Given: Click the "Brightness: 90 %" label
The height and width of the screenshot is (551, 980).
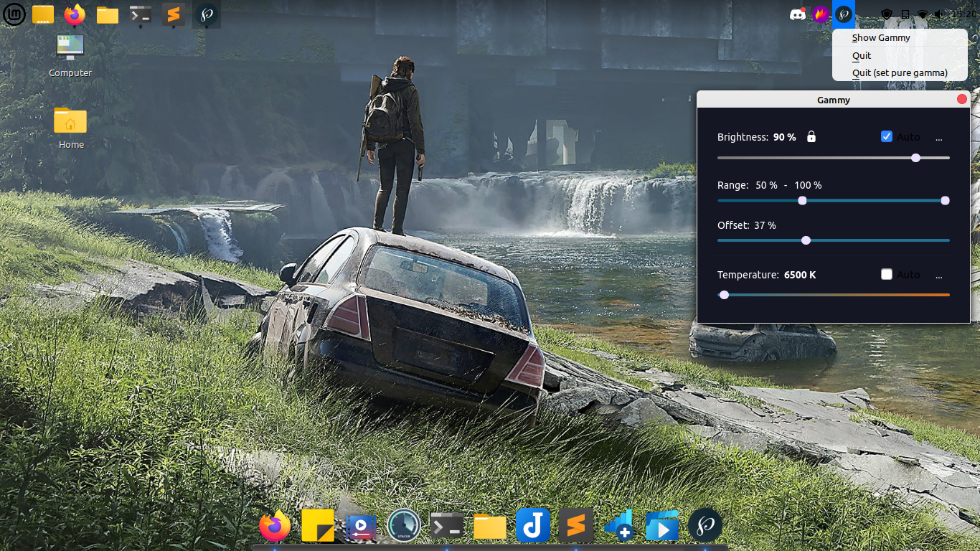Looking at the screenshot, I should click(757, 137).
